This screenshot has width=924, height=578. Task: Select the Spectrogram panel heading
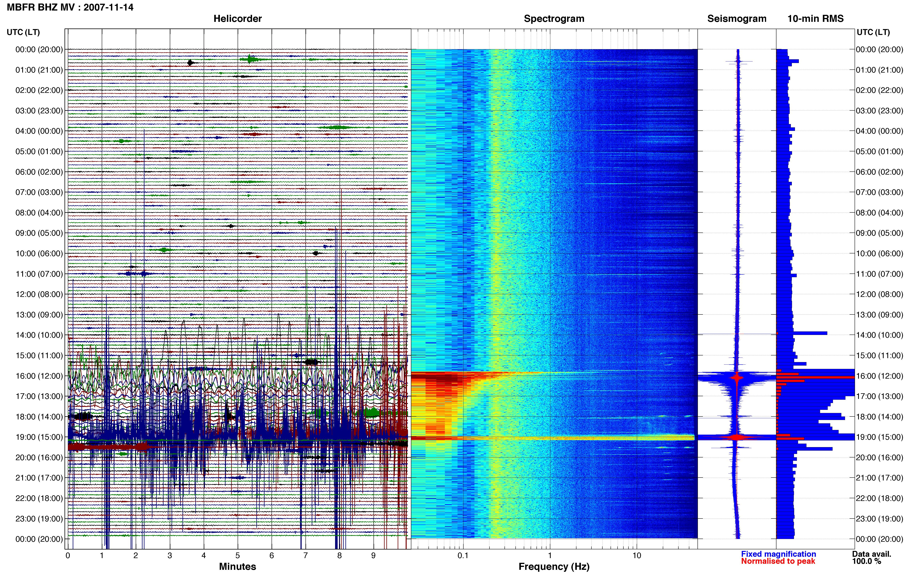click(554, 19)
